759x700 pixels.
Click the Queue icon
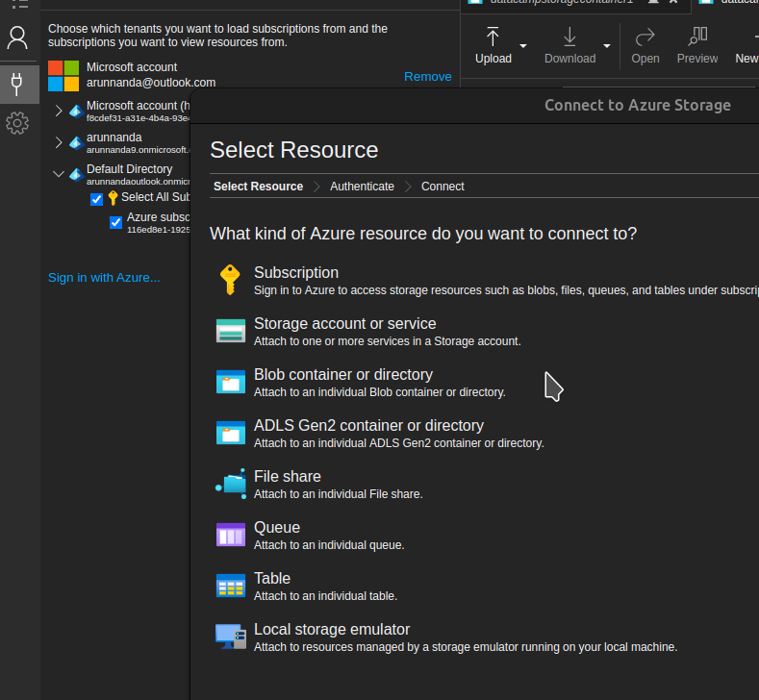[x=231, y=535]
